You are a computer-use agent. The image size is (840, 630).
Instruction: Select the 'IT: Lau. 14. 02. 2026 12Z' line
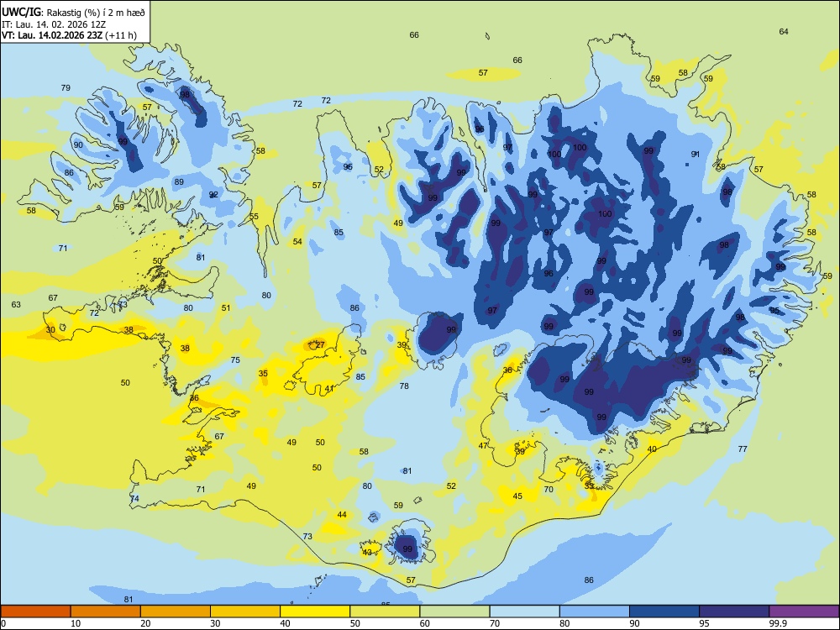(53, 24)
